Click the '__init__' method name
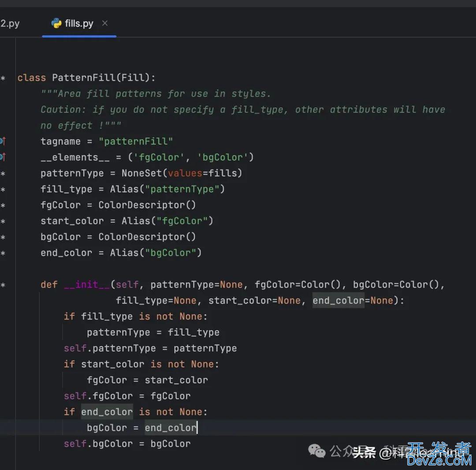Image resolution: width=476 pixels, height=470 pixels. tap(86, 285)
